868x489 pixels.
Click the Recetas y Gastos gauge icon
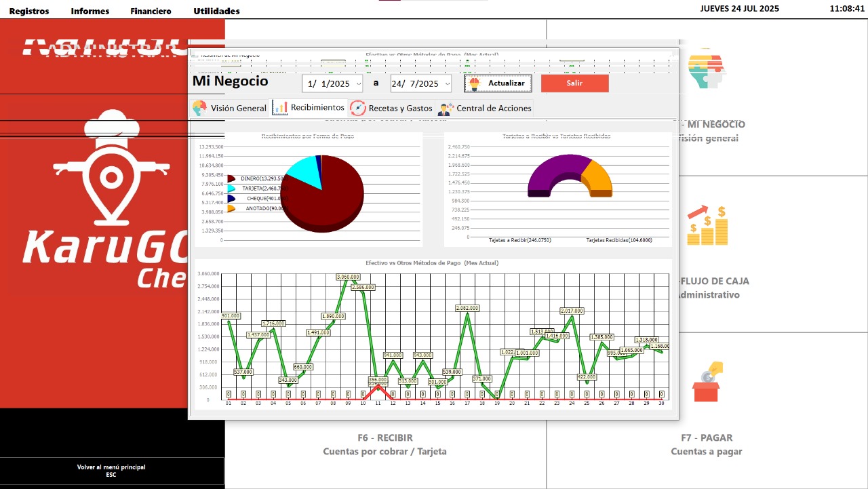tap(358, 108)
